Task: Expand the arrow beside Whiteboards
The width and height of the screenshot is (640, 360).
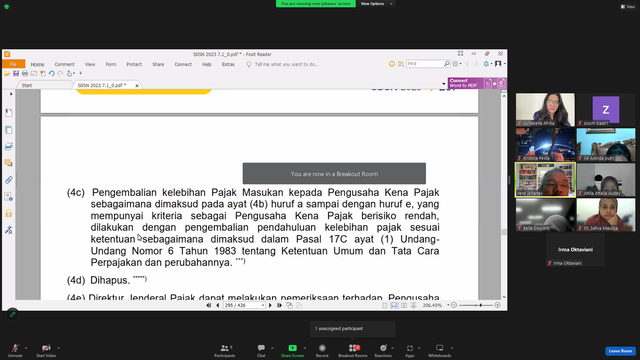Action: click(452, 348)
